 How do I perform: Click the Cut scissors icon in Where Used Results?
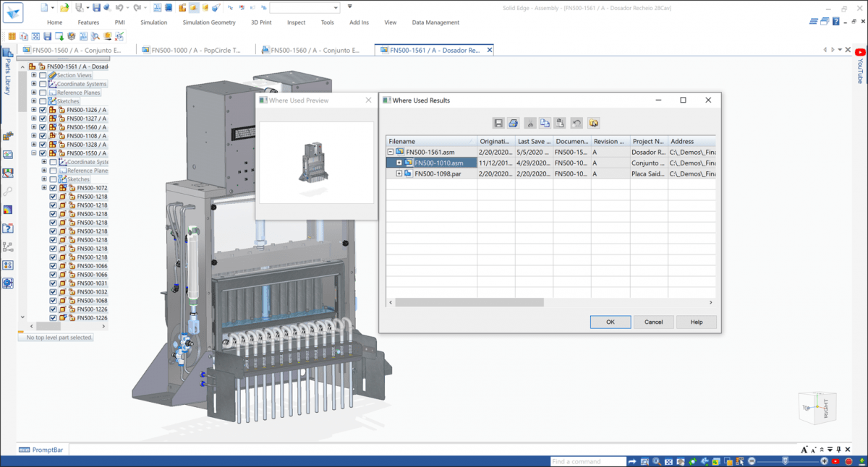tap(530, 123)
